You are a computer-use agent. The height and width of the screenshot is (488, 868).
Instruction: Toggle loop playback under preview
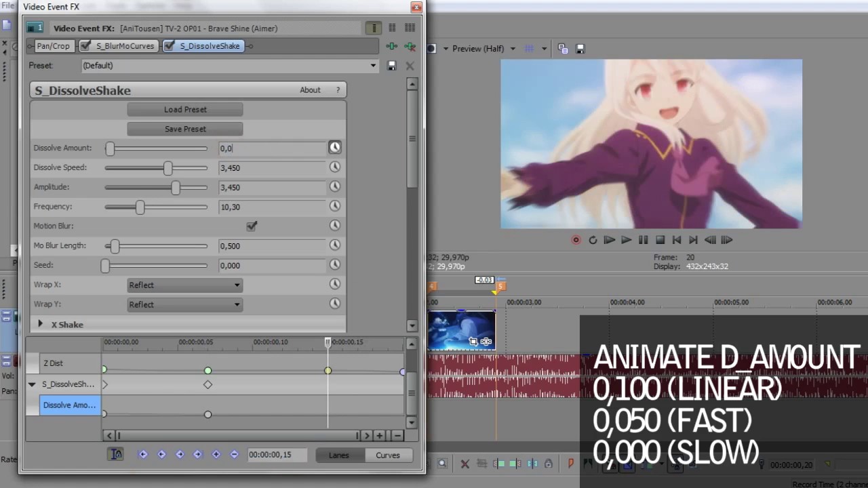pyautogui.click(x=593, y=240)
